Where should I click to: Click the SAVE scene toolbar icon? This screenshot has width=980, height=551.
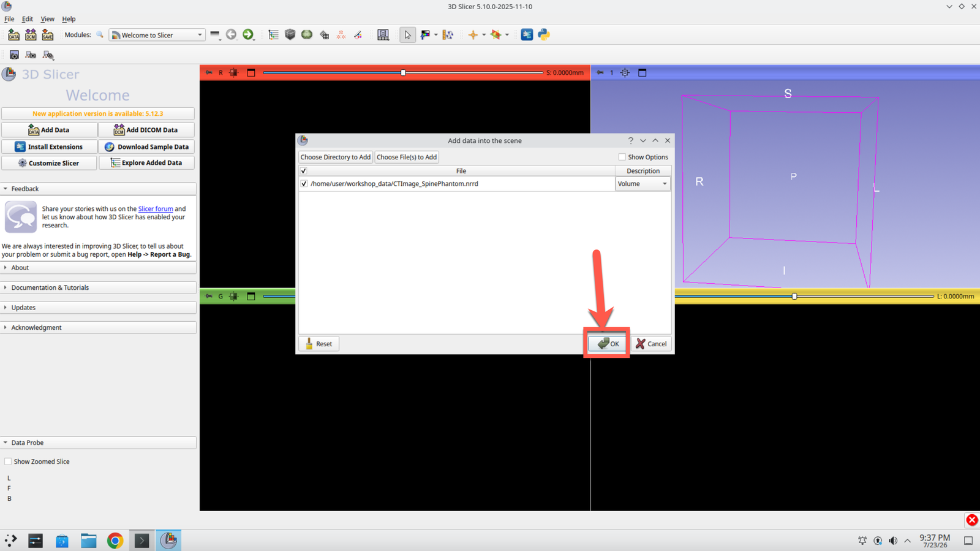click(47, 35)
